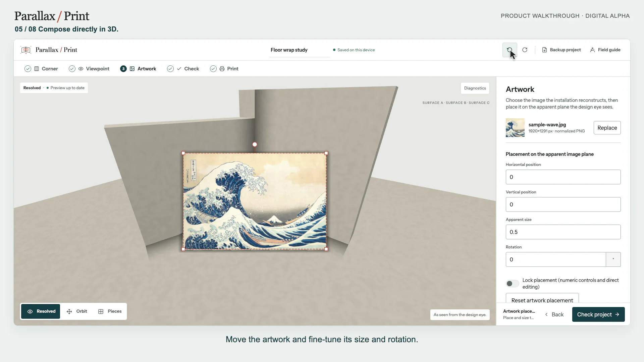Select the wave artwork in the 3D viewport

pos(255,201)
